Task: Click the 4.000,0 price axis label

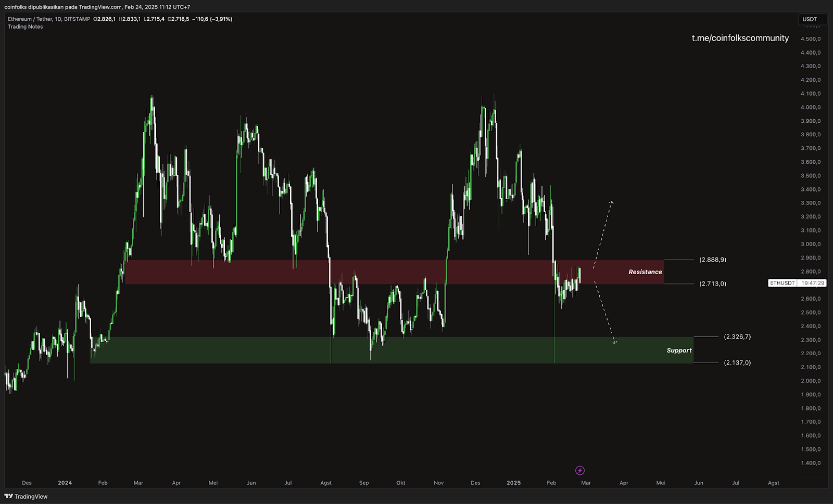Action: click(x=811, y=107)
